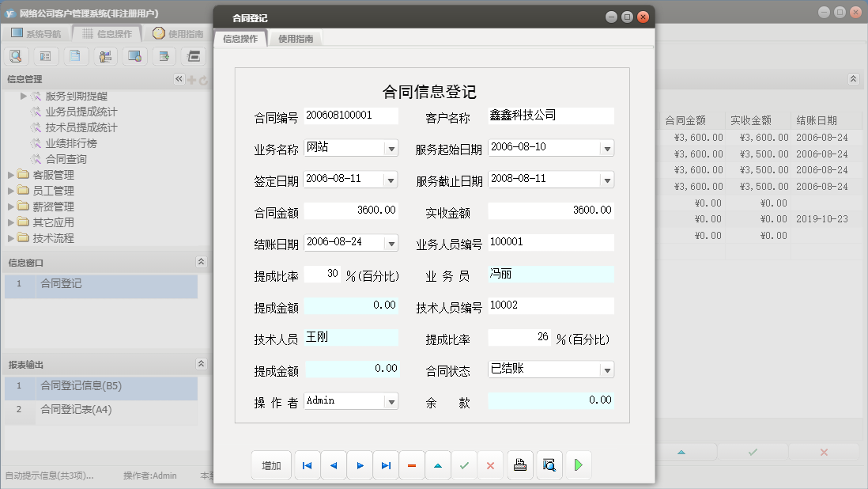This screenshot has width=868, height=489.
Task: Print the contract using the printer icon
Action: (x=520, y=465)
